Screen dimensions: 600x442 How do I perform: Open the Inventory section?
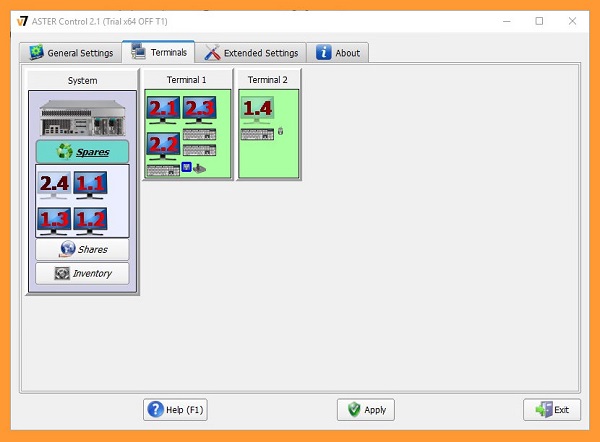(82, 274)
